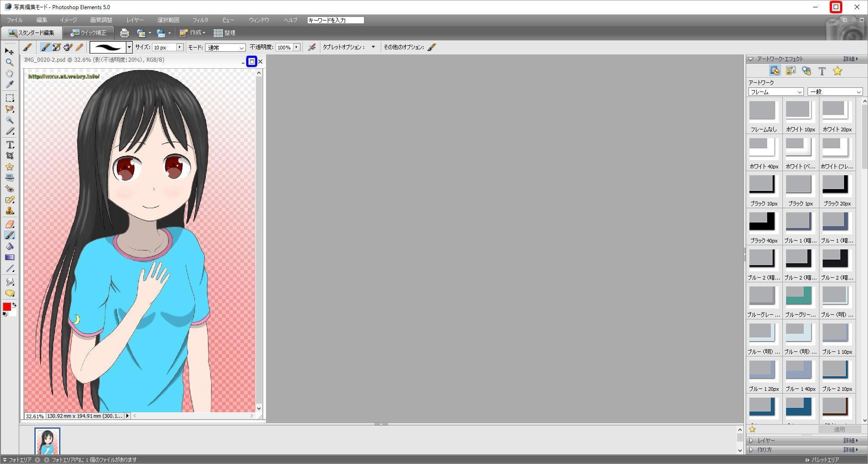Select the Eraser tool

pyautogui.click(x=9, y=224)
